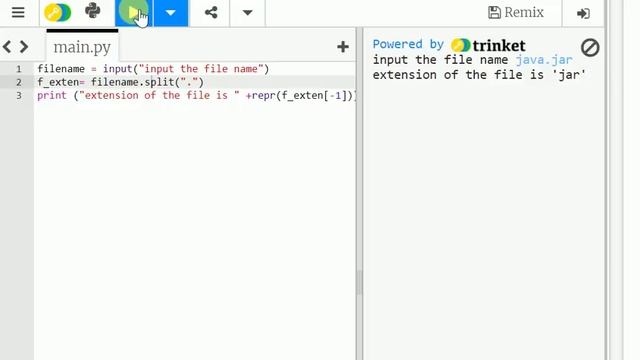Screen dimensions: 640x360
Task: Click the divider handle between editor and console
Action: point(359,282)
